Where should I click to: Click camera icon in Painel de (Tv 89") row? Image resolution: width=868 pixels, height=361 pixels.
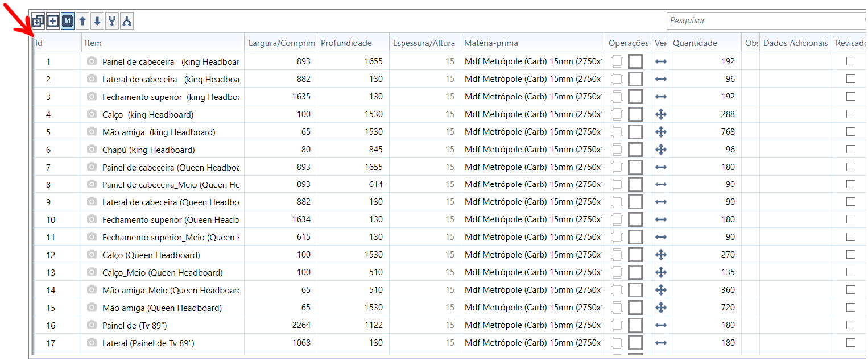click(92, 325)
